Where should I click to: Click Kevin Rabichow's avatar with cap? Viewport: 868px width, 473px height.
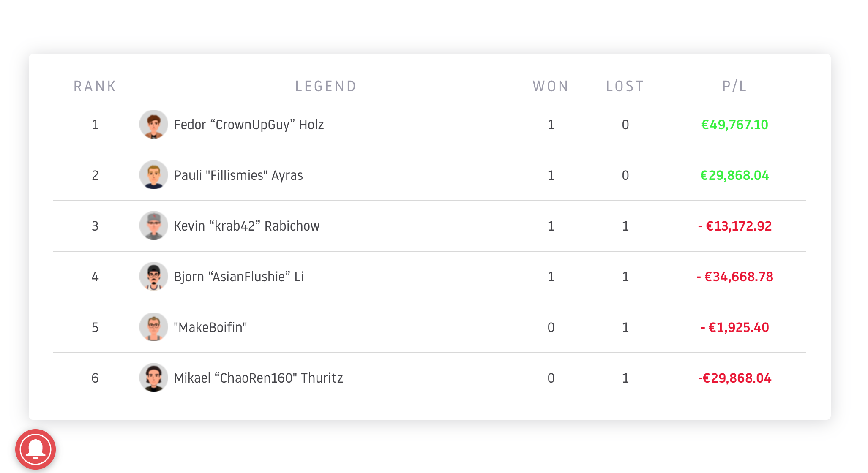tap(154, 226)
